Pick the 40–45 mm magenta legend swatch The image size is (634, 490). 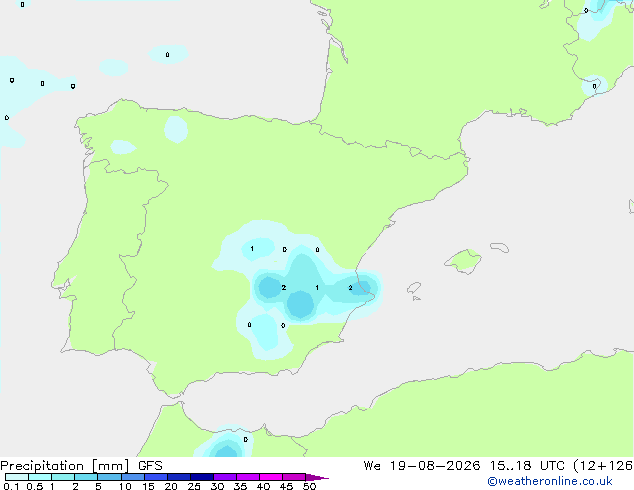pos(271,477)
